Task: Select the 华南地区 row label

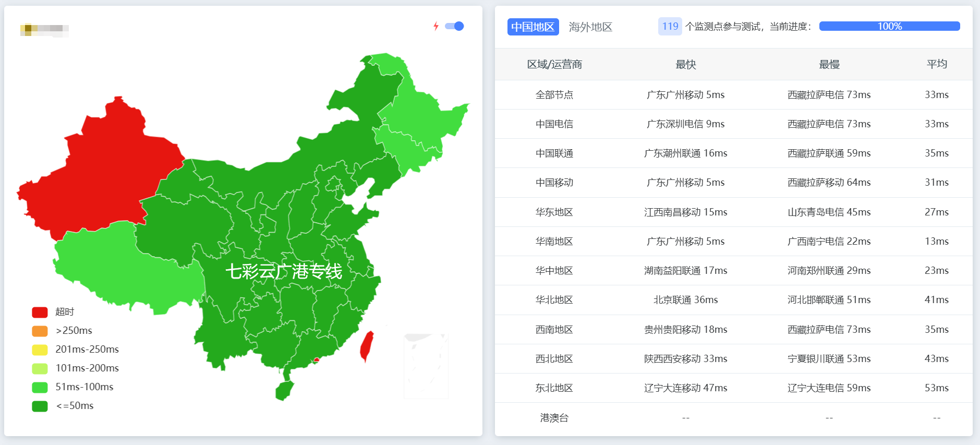Action: (x=554, y=241)
